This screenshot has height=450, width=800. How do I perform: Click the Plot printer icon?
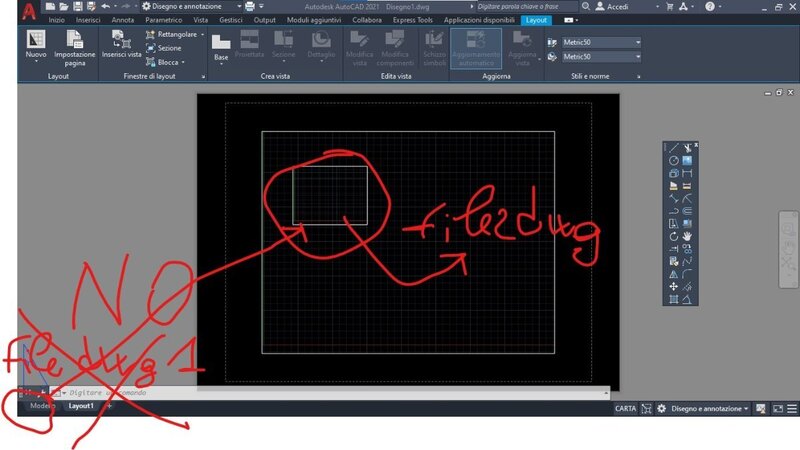pyautogui.click(x=249, y=7)
